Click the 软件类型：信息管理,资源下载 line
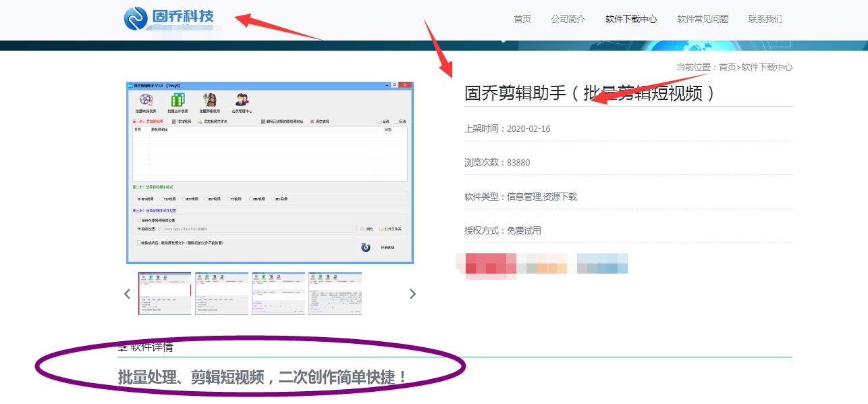 tap(521, 197)
